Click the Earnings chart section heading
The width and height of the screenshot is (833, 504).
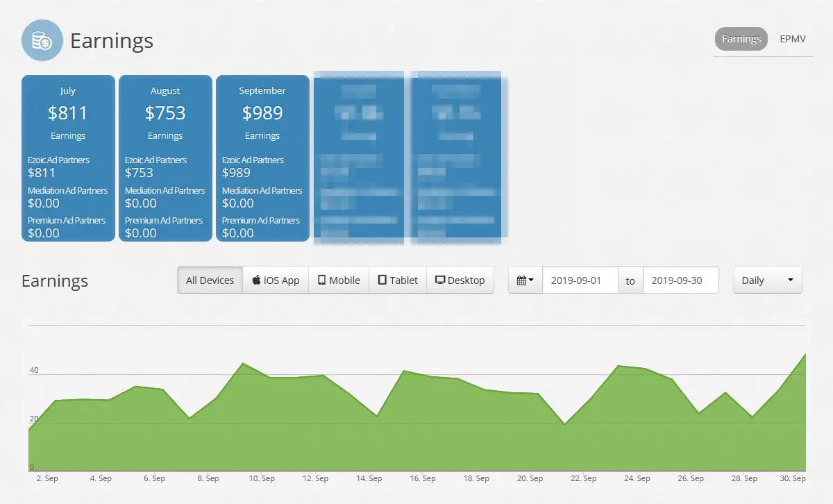55,280
